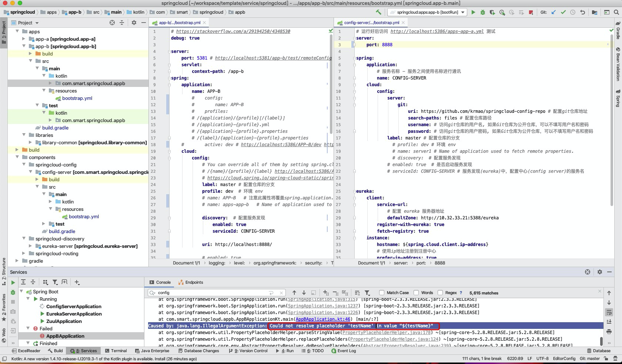Collapse all services in the Services toolbar
622x364 pixels.
click(x=33, y=282)
